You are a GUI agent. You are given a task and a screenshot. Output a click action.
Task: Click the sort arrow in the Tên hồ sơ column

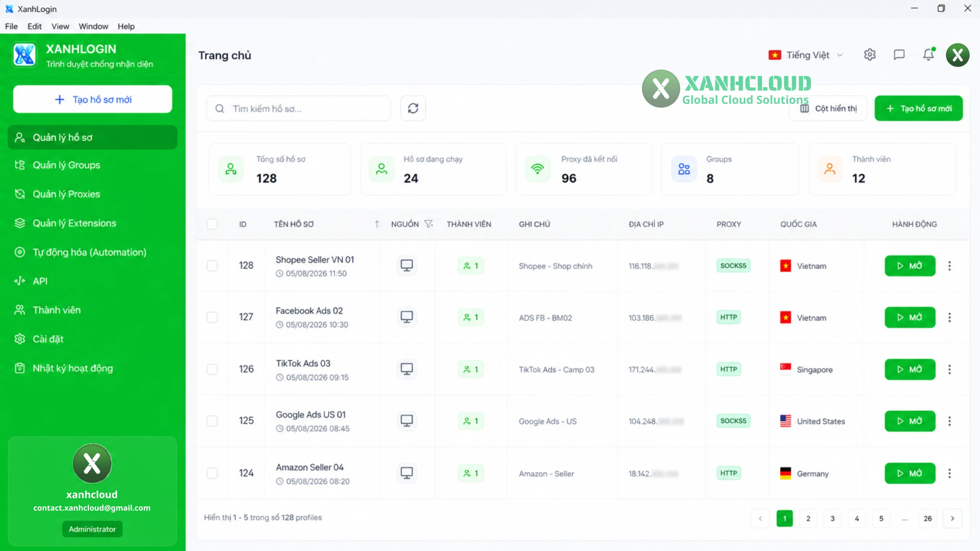click(x=377, y=224)
